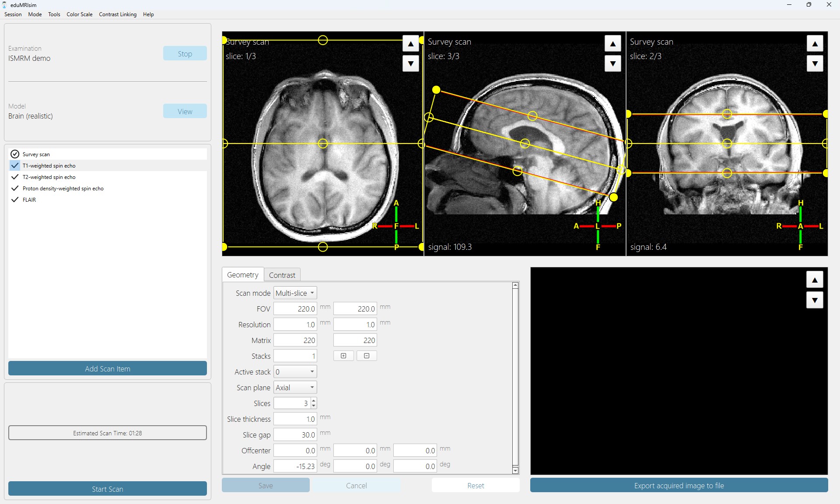Click the eduMRIsim app icon in title bar
Viewport: 840px width, 504px height.
pos(4,5)
